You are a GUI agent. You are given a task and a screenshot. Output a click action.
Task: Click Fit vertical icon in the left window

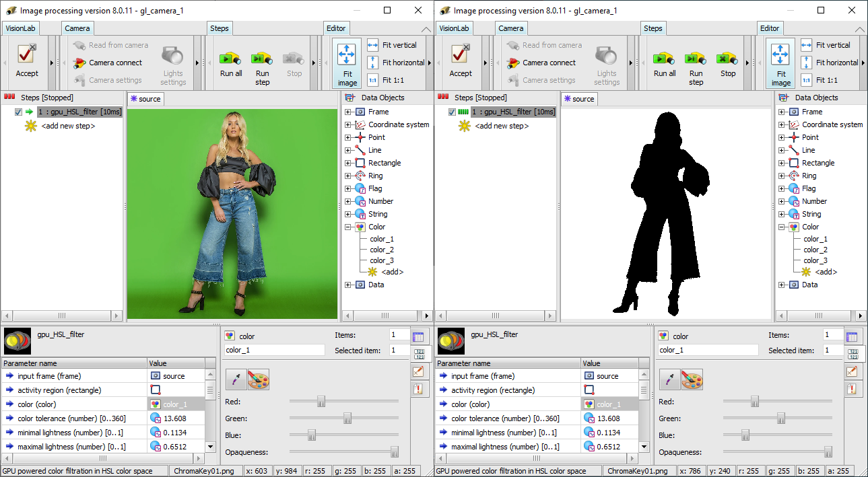[x=373, y=45]
